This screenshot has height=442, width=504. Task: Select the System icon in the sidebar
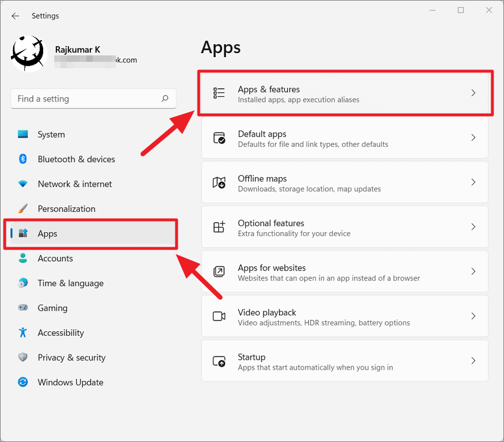(x=23, y=134)
